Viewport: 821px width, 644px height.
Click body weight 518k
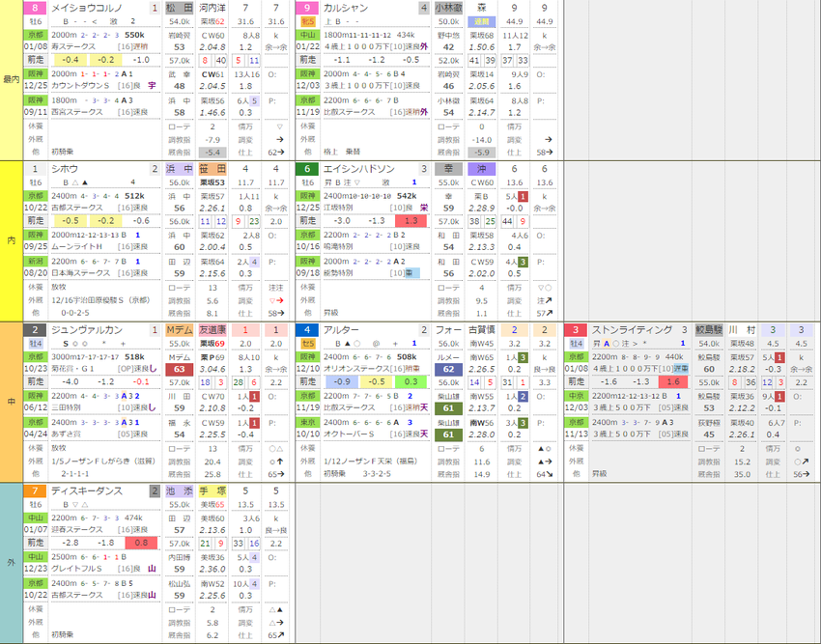pos(134,357)
